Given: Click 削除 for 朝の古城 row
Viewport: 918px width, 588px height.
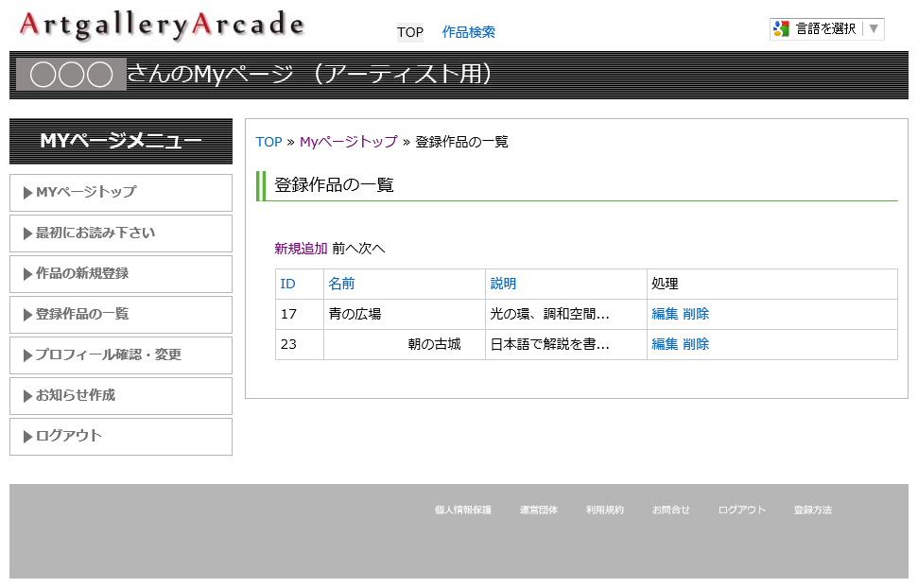Looking at the screenshot, I should click(x=696, y=344).
